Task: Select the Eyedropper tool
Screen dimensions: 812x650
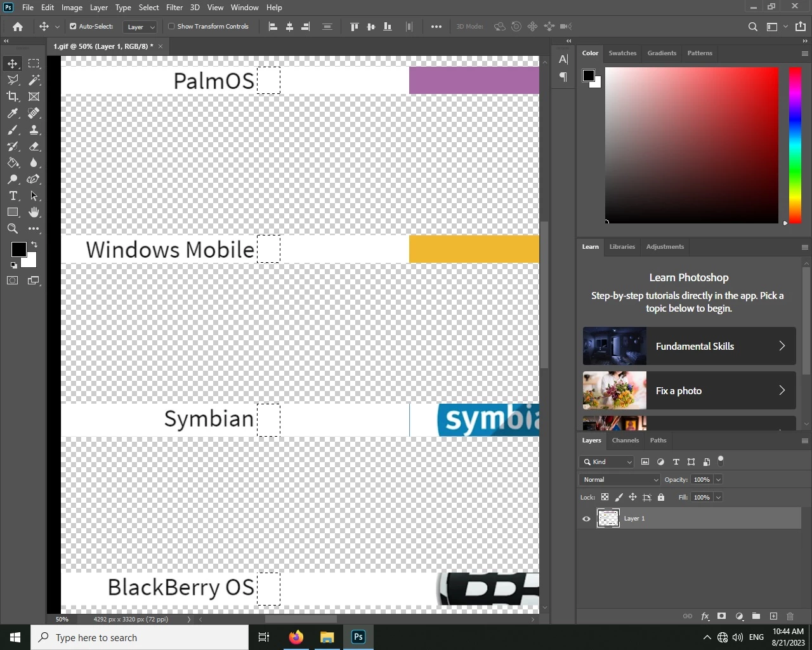Action: click(13, 113)
